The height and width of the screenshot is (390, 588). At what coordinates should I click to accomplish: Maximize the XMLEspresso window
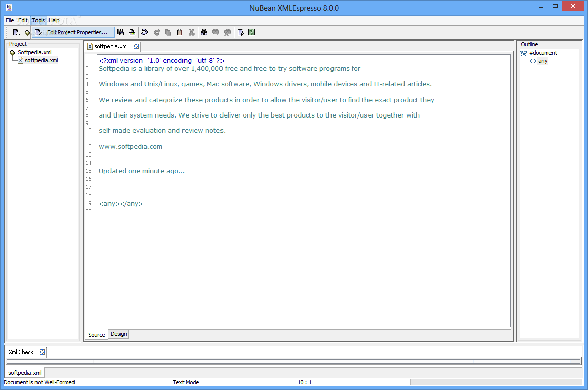[555, 6]
